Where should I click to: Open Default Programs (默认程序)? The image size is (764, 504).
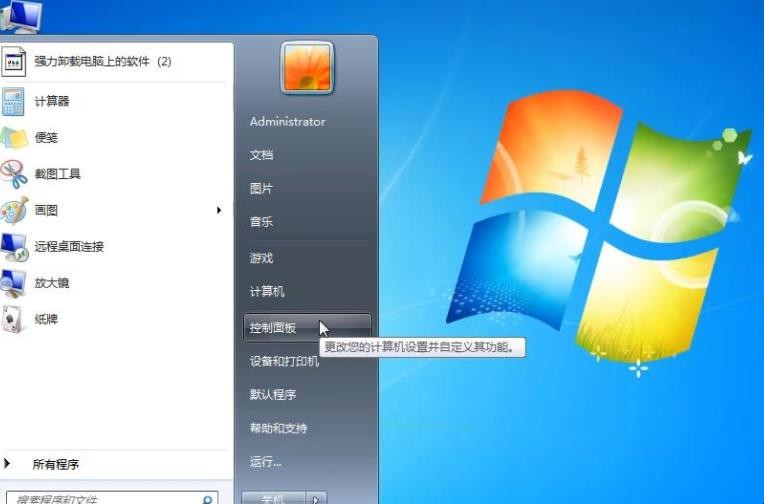pos(273,394)
